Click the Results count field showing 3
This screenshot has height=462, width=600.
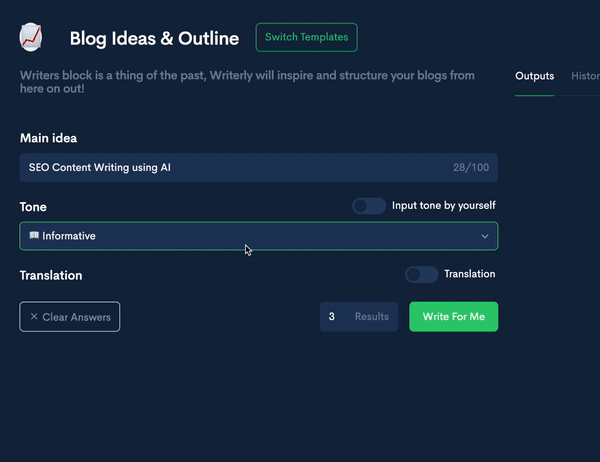332,317
